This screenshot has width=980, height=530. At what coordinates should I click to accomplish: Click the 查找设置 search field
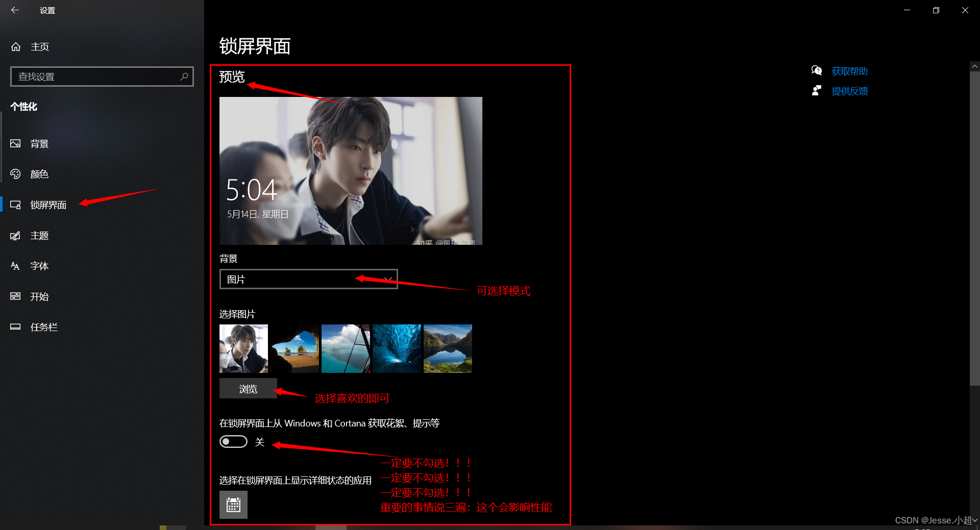pos(102,77)
